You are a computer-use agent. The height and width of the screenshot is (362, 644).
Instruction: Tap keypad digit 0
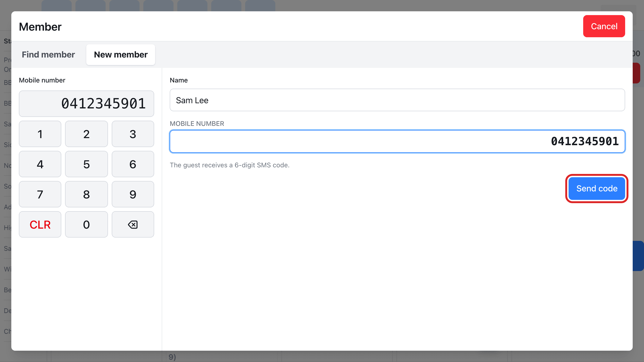coord(87,224)
